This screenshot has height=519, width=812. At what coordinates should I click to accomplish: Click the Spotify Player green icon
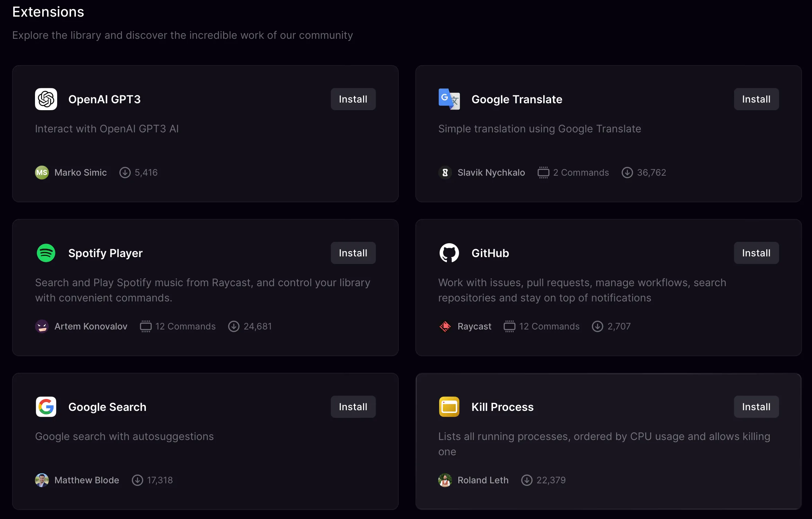coord(46,253)
